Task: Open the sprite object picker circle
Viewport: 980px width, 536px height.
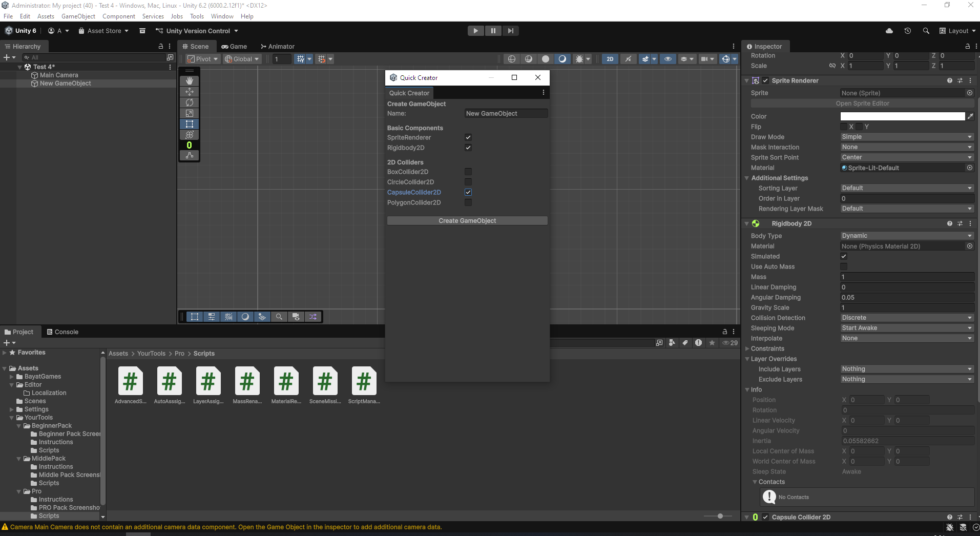Action: (x=970, y=93)
